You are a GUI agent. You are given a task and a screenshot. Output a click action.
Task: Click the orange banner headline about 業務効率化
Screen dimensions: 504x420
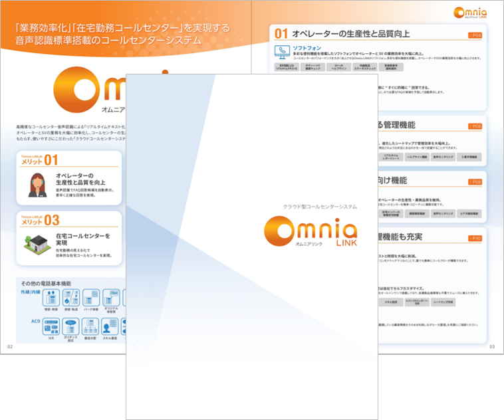point(123,34)
